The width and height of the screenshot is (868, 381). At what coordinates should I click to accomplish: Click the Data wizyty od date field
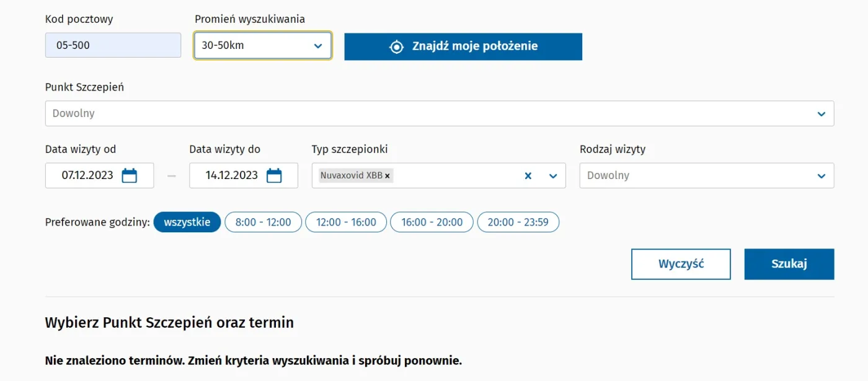click(87, 175)
